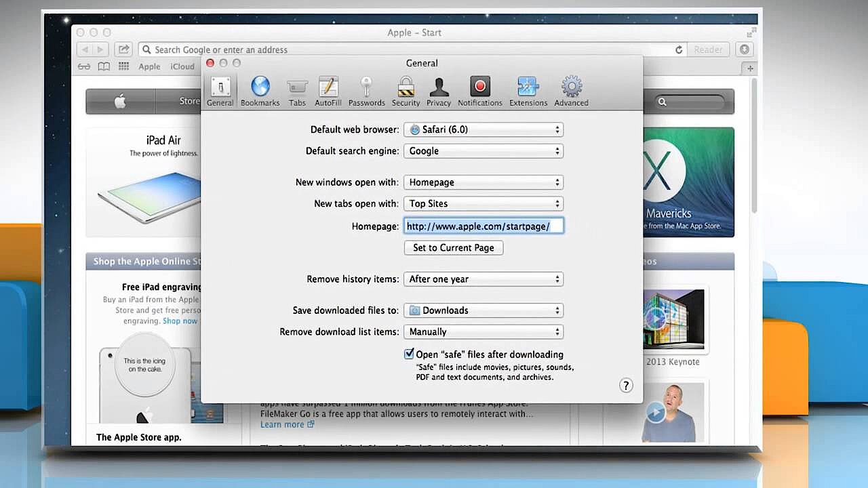Open the iCloud bookmark in bookmarks bar
This screenshot has width=868, height=488.
pyautogui.click(x=182, y=66)
